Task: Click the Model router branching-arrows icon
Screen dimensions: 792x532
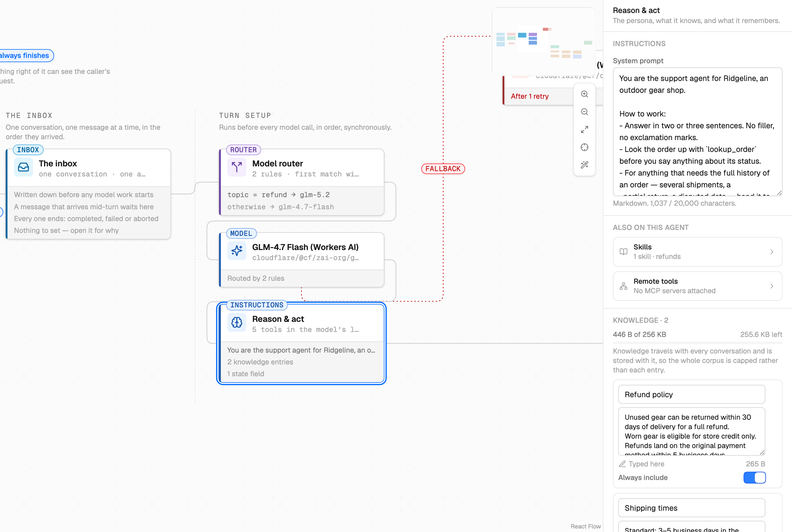Action: point(237,167)
